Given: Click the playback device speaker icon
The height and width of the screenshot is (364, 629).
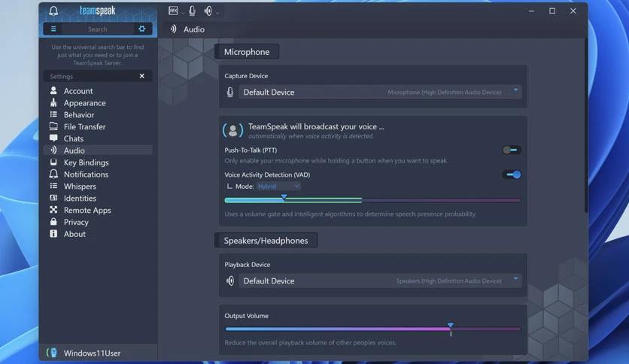Looking at the screenshot, I should click(230, 281).
